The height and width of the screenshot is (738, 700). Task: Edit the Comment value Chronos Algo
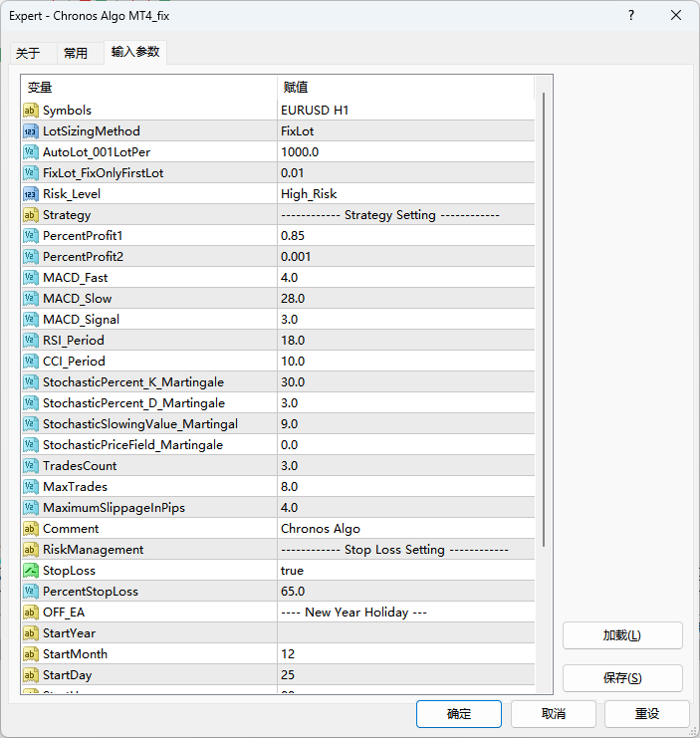point(406,529)
